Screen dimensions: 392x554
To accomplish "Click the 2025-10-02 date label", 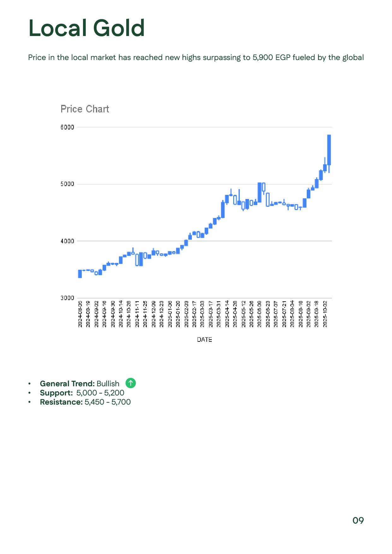I will 325,314.
